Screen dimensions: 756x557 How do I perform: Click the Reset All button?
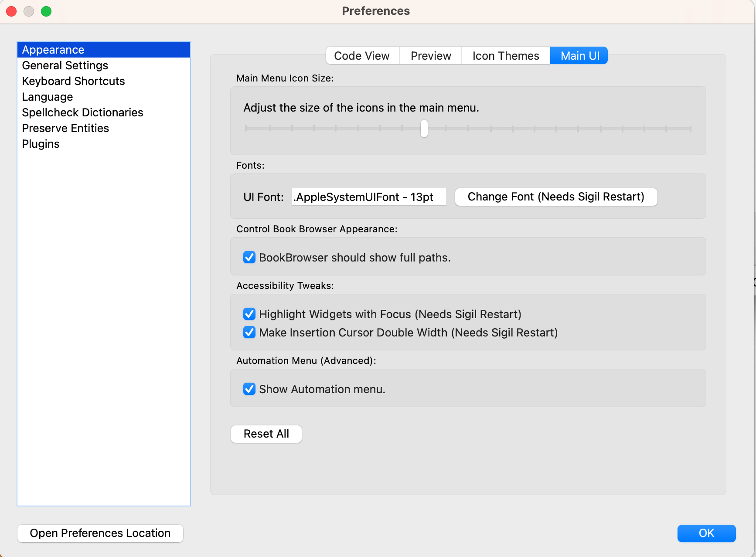(266, 434)
